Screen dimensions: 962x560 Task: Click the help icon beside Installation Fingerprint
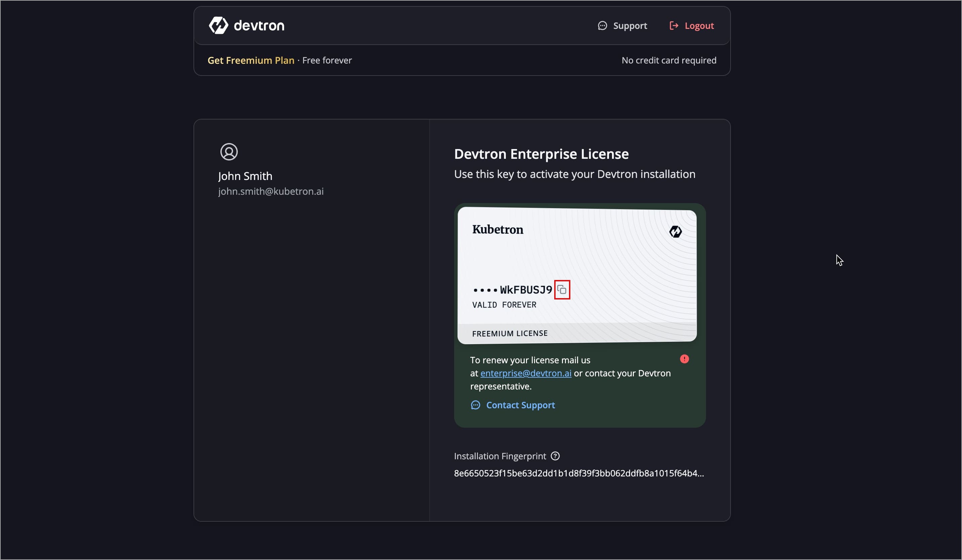[555, 456]
